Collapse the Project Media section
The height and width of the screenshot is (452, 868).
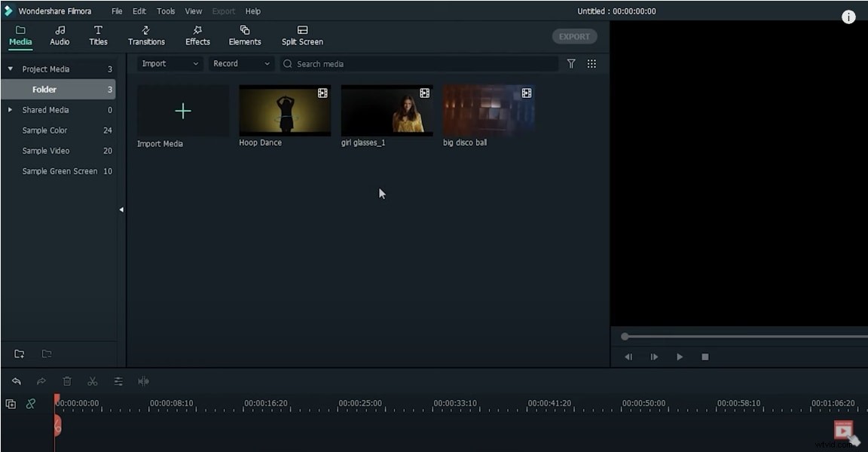tap(10, 69)
